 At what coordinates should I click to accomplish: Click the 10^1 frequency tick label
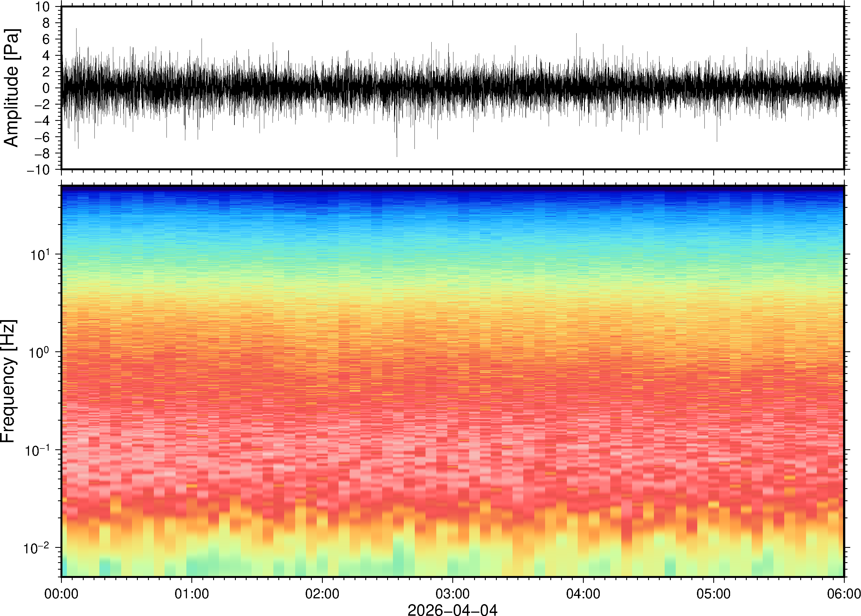[x=39, y=254]
